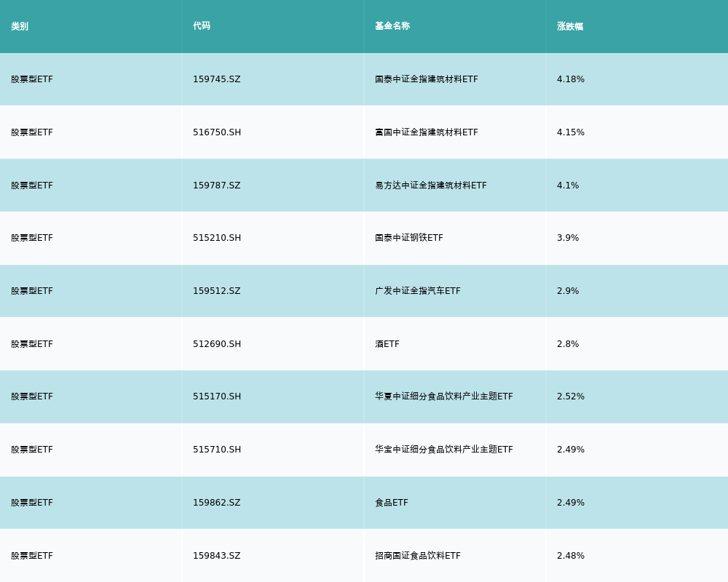Click the 2.52% change value
Screen dimensions: 728x582
click(571, 396)
